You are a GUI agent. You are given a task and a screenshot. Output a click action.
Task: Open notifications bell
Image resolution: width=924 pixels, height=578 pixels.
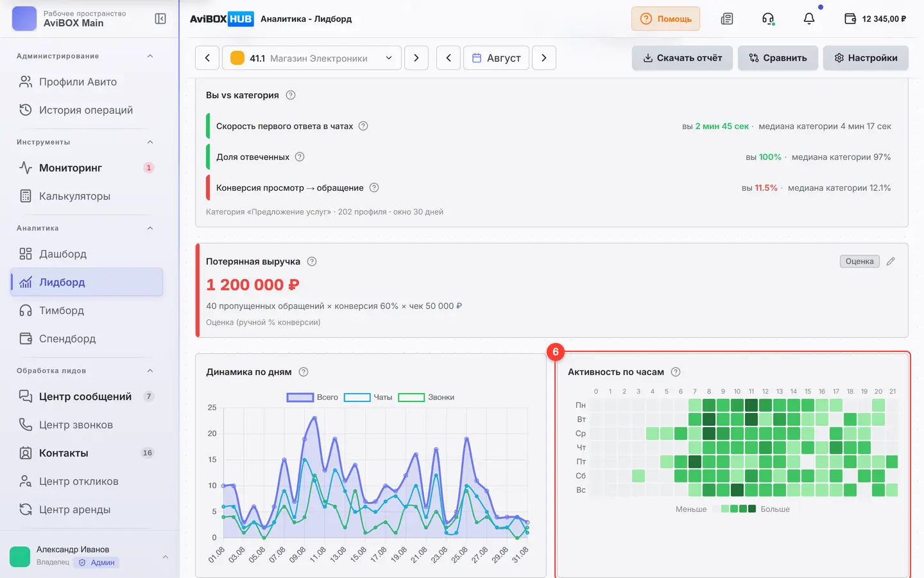point(809,19)
